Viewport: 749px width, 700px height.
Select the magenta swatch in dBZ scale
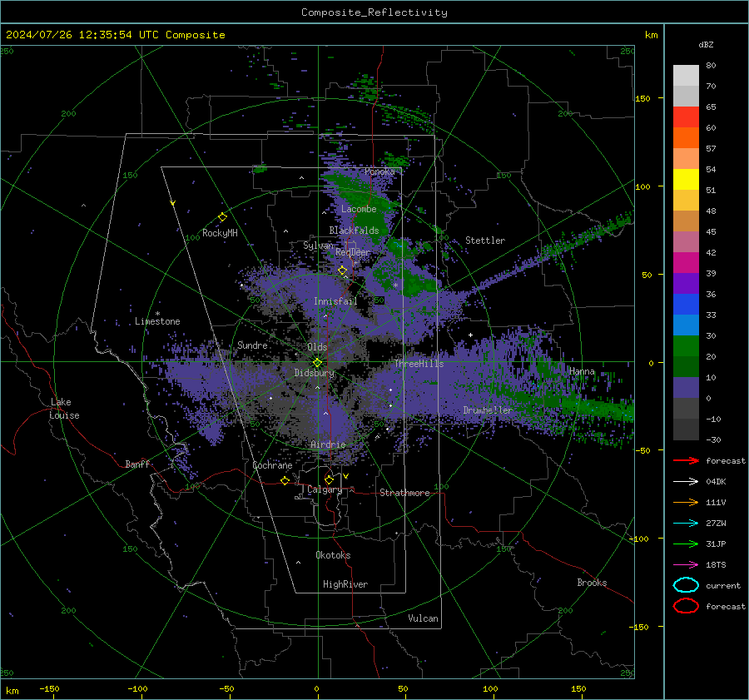pyautogui.click(x=686, y=263)
